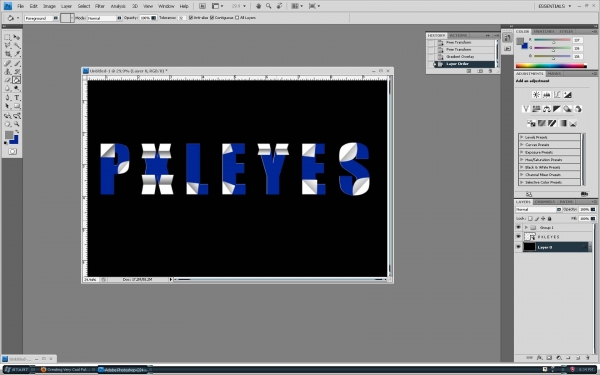This screenshot has width=600, height=375.
Task: Select the Eraser tool
Action: coord(7,80)
